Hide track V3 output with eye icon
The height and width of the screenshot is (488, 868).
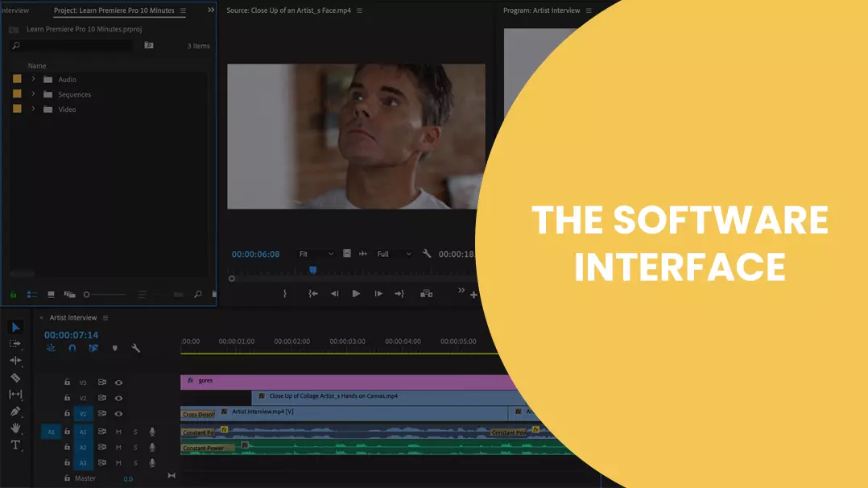click(x=118, y=383)
